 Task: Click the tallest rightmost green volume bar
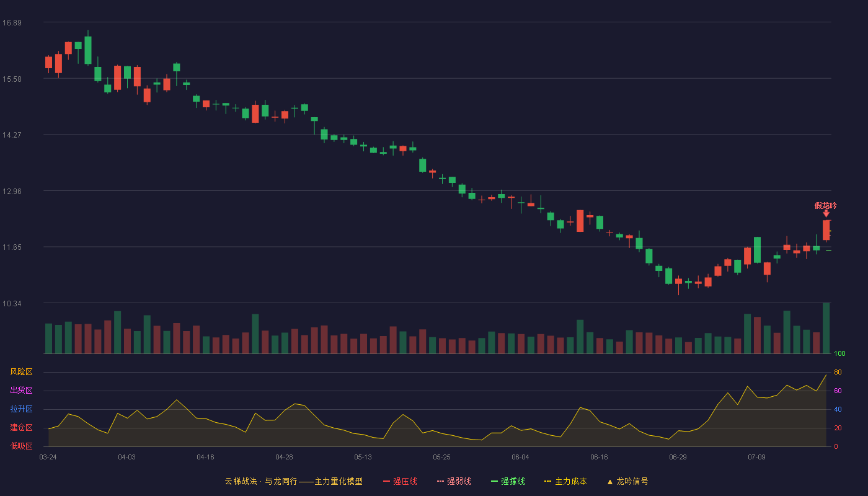pyautogui.click(x=826, y=329)
